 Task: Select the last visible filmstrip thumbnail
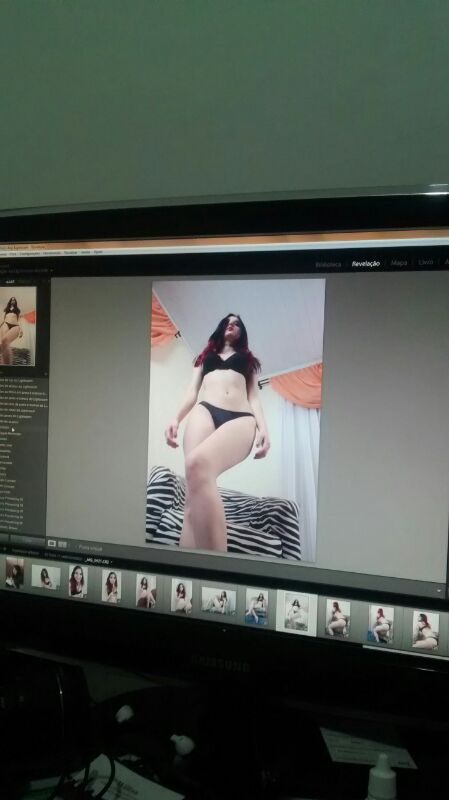(426, 630)
